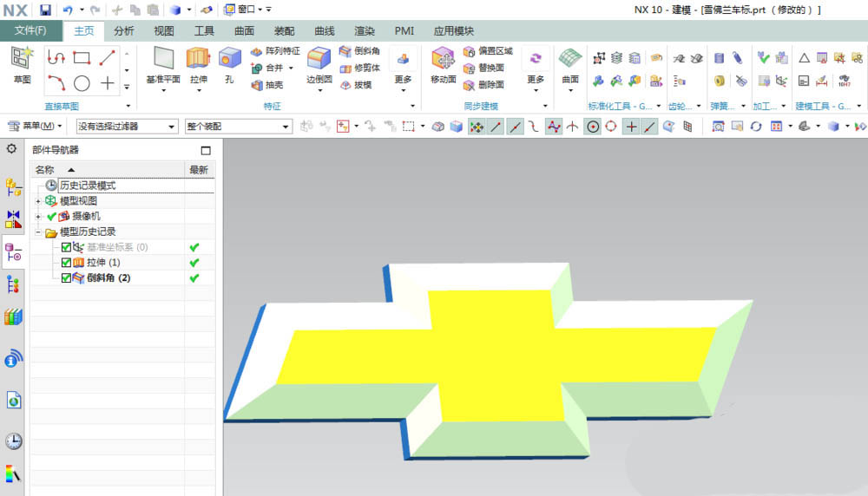Toggle the snap point-on-curve option
868x496 pixels.
coord(649,127)
